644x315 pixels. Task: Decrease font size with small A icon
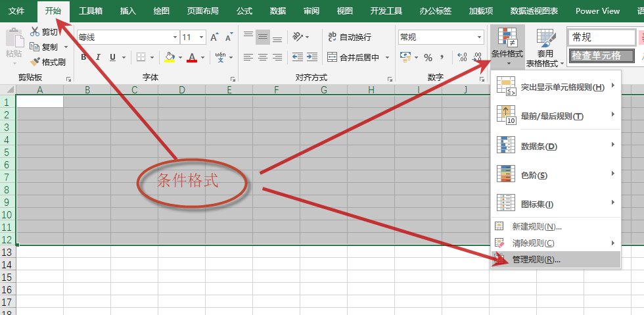pos(229,37)
